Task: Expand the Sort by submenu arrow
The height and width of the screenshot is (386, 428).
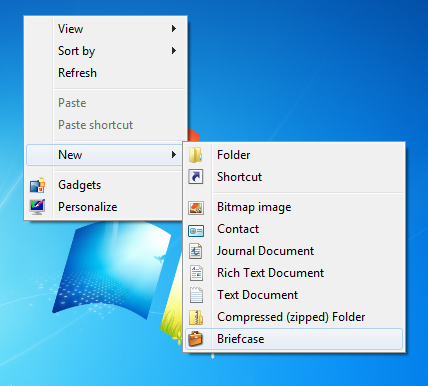Action: tap(174, 51)
